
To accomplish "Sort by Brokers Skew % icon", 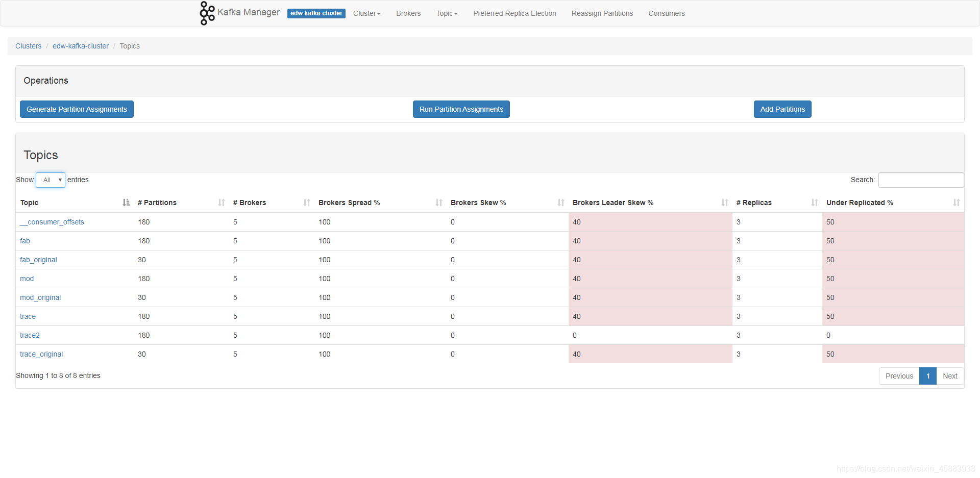I will 561,203.
